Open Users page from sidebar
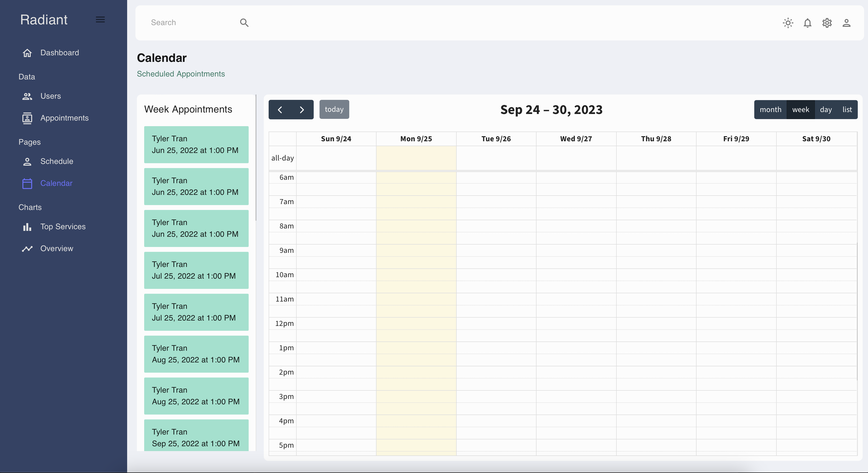 tap(51, 96)
